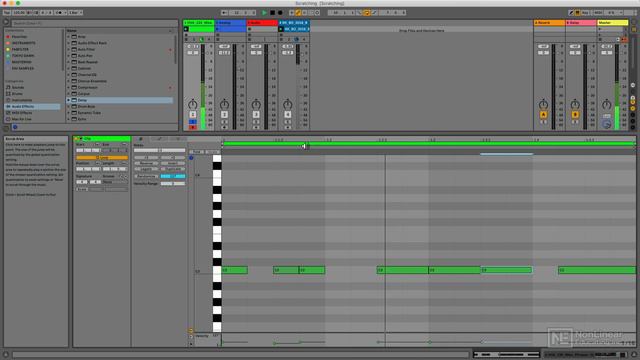Expand the Auto Pan folder
The image size is (640, 360).
(68, 56)
